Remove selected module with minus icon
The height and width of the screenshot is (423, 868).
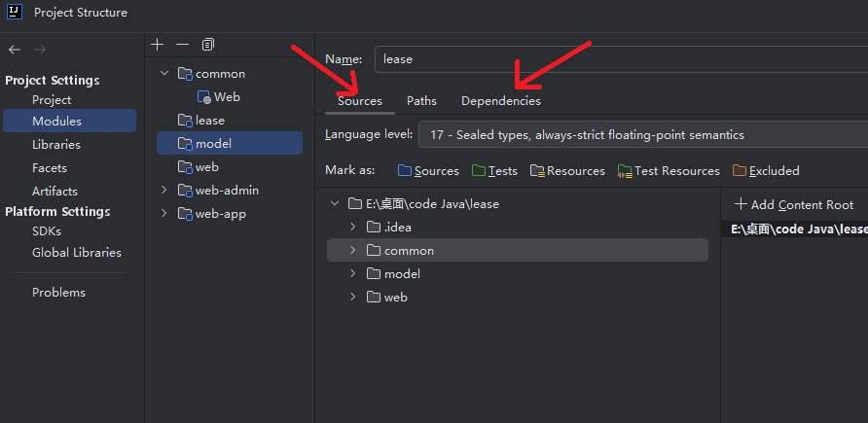tap(182, 44)
